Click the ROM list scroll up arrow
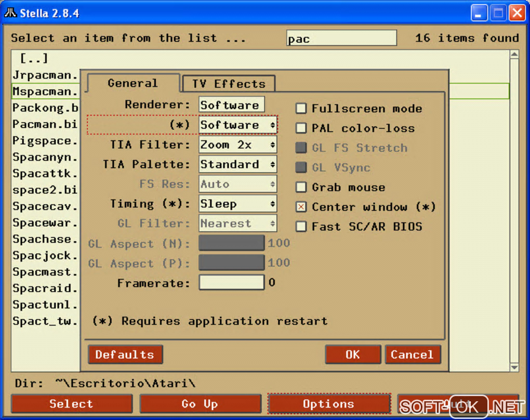 point(514,55)
